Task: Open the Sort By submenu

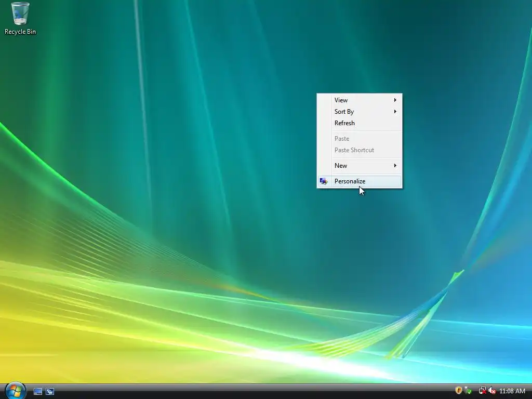Action: pyautogui.click(x=360, y=112)
